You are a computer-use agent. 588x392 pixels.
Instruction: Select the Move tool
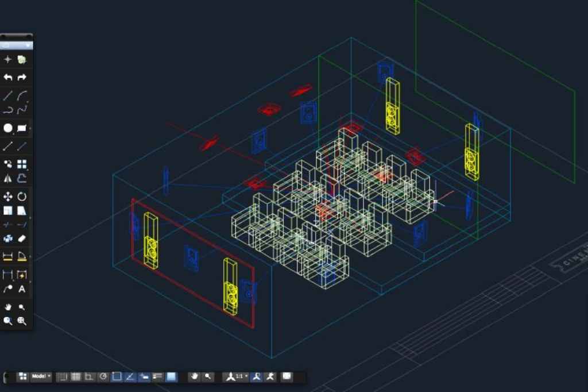8,197
